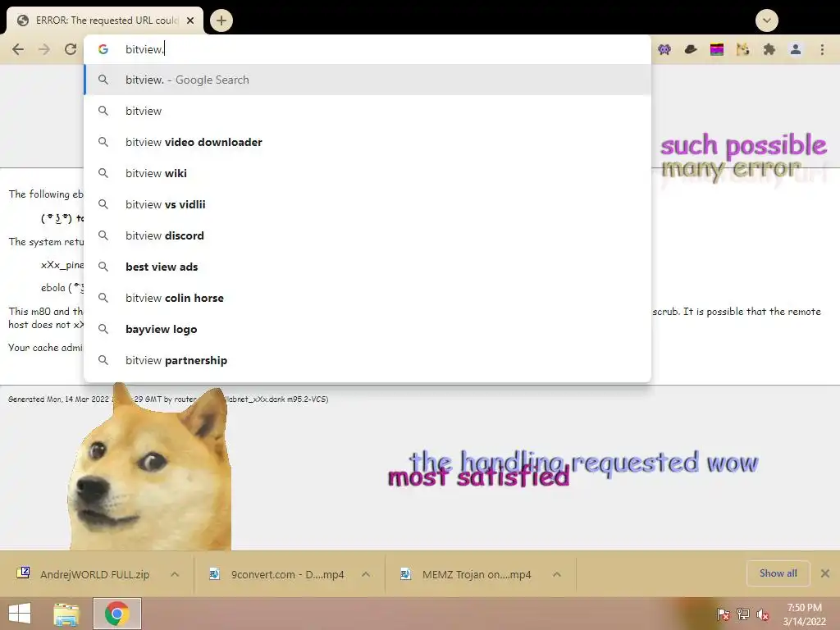Open the Windows Start menu
This screenshot has height=630, width=840.
(20, 614)
